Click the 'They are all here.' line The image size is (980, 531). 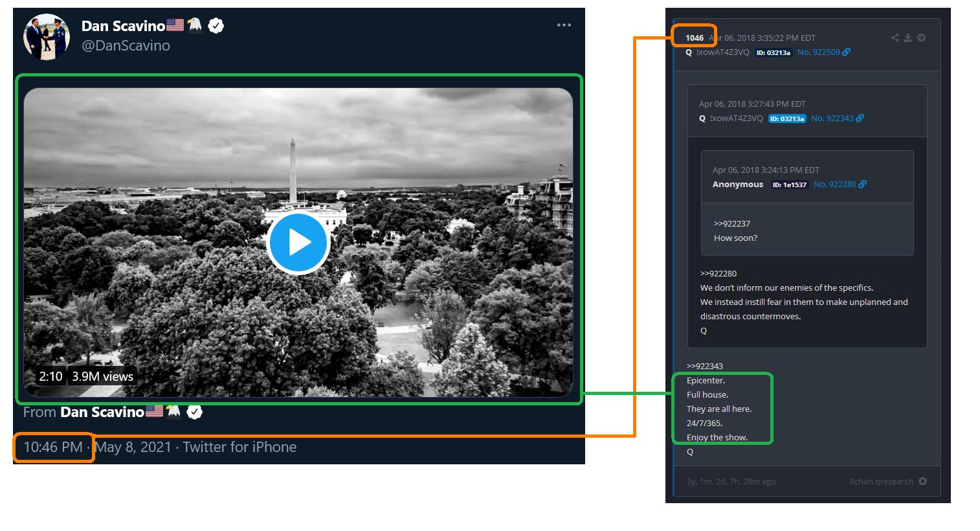coord(719,409)
